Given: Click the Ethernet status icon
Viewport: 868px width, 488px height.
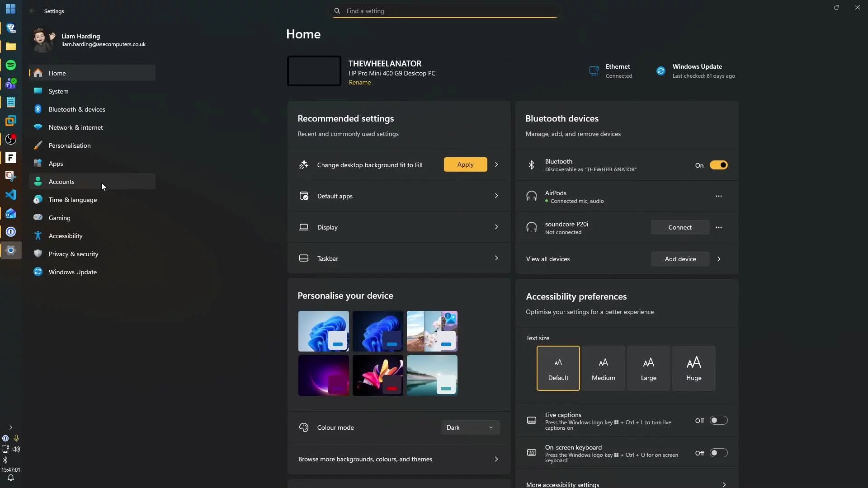Looking at the screenshot, I should click(x=594, y=71).
